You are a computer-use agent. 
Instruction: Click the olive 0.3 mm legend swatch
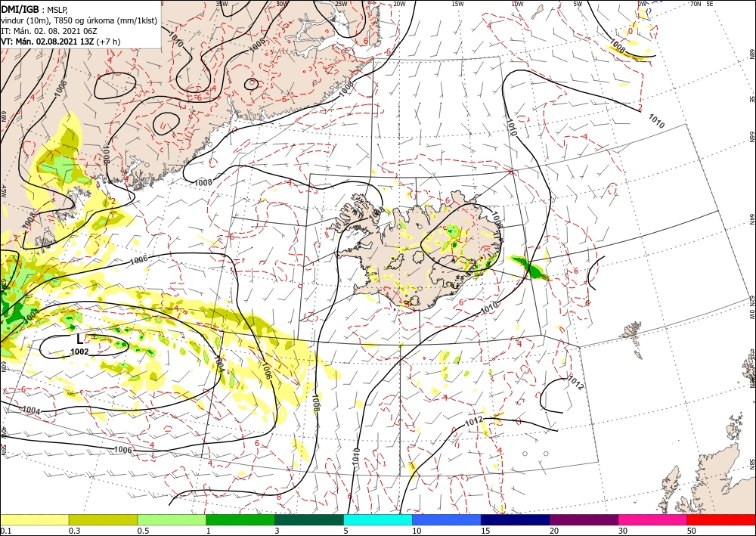click(103, 519)
